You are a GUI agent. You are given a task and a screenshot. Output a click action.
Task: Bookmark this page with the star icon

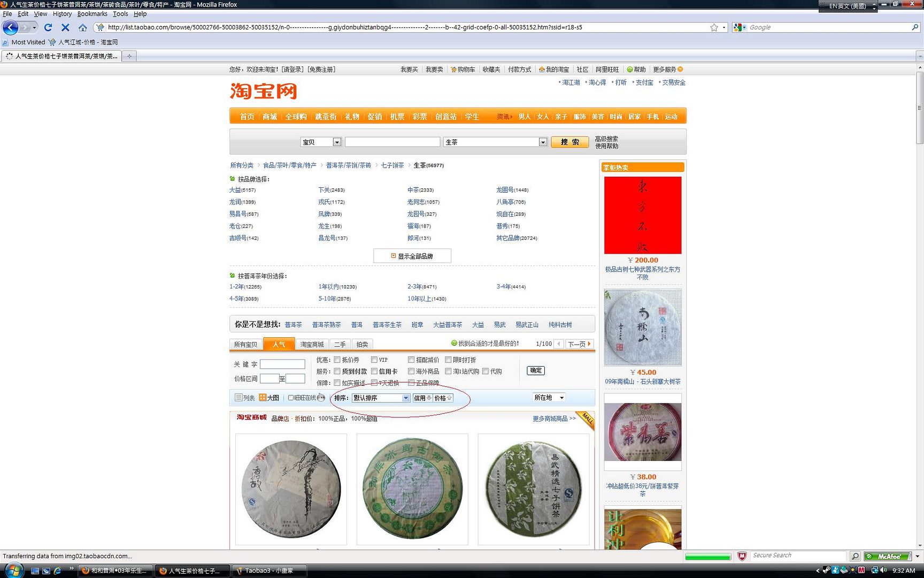(x=714, y=27)
